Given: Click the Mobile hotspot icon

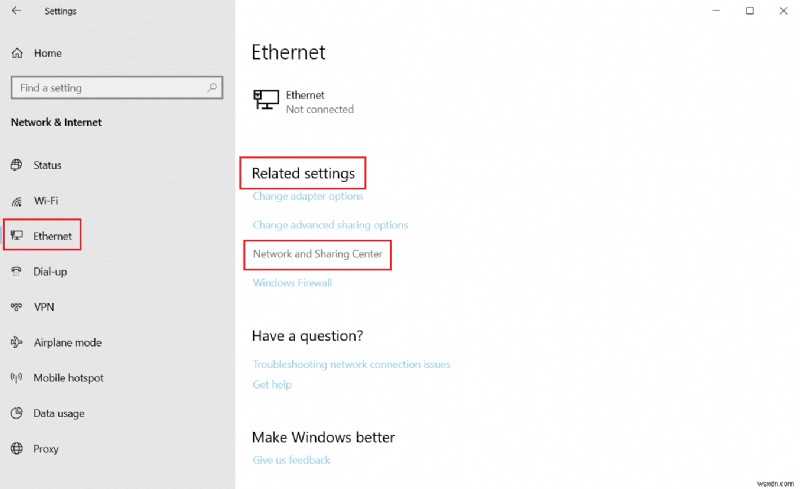Looking at the screenshot, I should [17, 378].
